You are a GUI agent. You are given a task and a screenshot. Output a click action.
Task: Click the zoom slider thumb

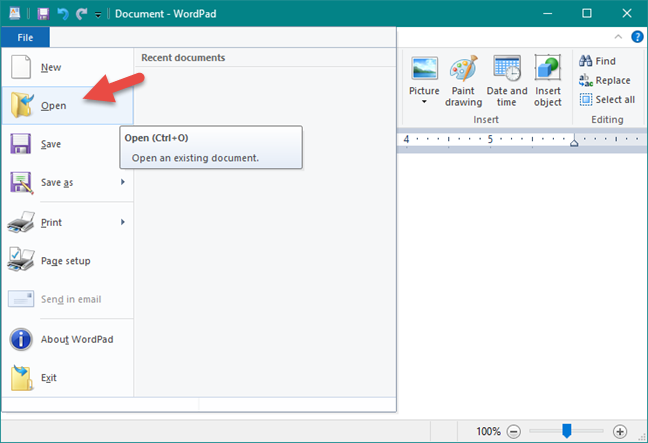pos(567,431)
